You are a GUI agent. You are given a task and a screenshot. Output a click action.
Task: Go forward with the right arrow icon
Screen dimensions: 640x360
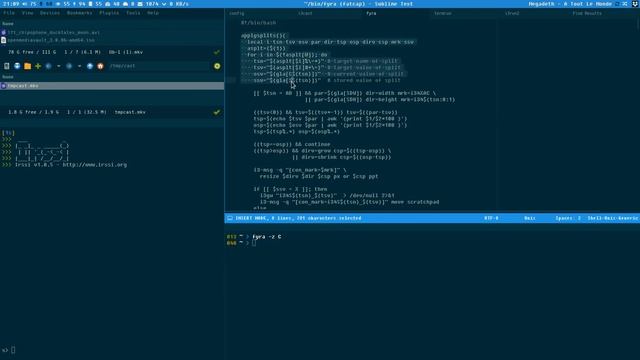coord(69,66)
